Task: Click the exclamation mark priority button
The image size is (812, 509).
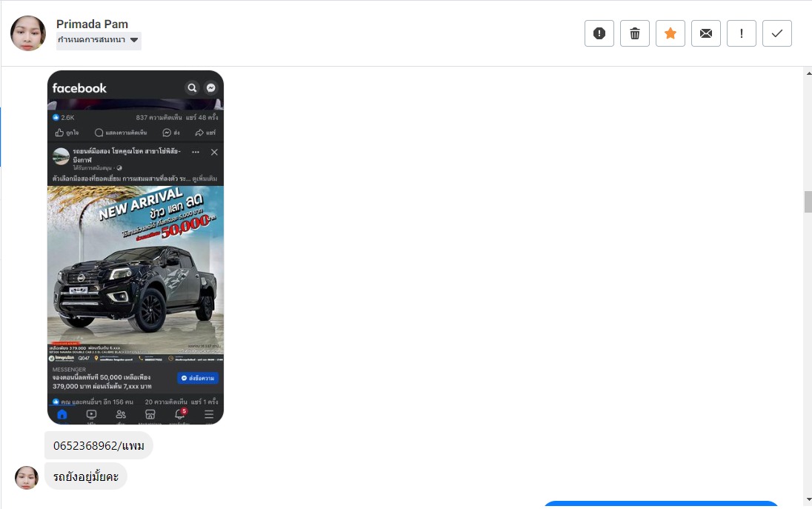Action: [x=742, y=33]
